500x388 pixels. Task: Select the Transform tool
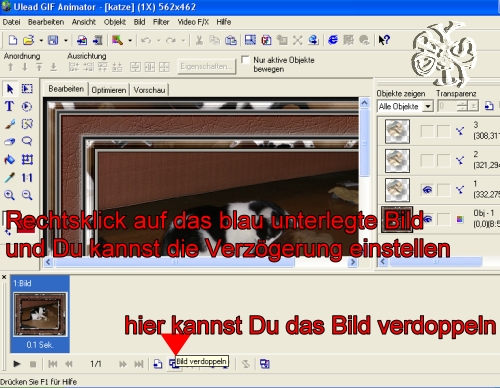pos(27,159)
